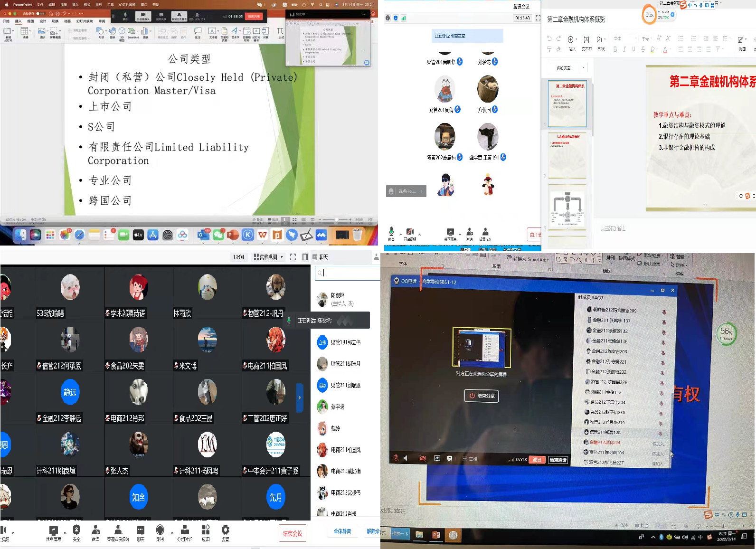Open WeChat from the Dock
Screen dimensions: 756x549
click(218, 235)
